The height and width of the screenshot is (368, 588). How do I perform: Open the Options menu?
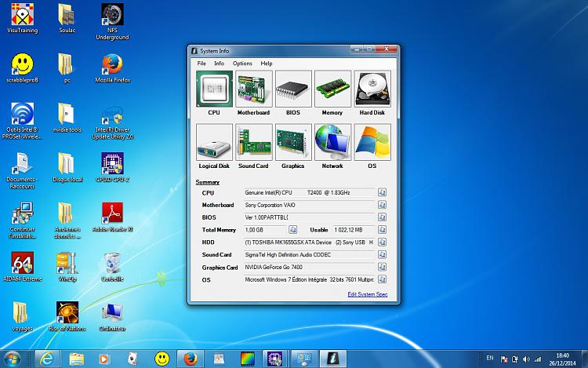coord(242,64)
